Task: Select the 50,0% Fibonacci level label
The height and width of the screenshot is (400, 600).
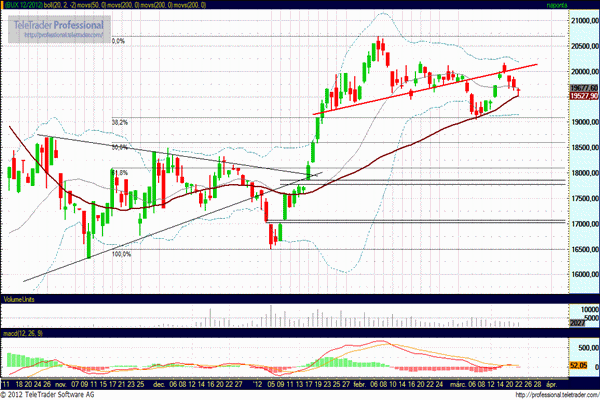Action: (119, 147)
